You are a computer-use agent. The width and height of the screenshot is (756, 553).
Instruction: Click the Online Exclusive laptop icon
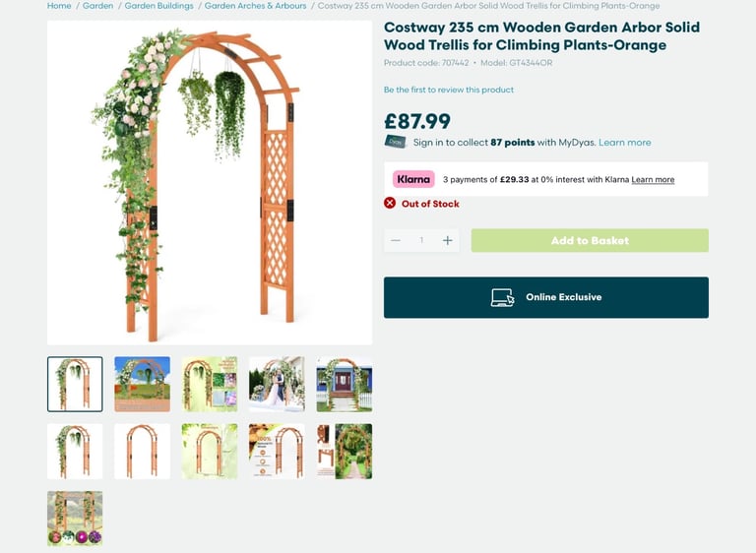(502, 297)
